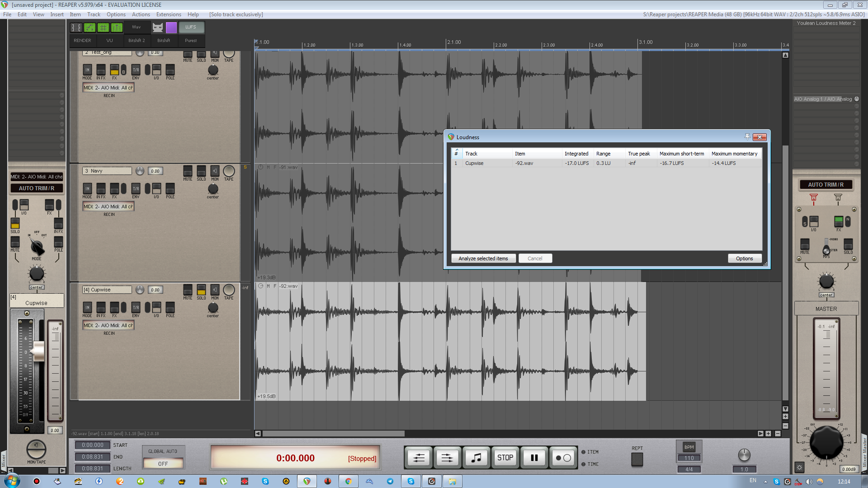The image size is (868, 488).
Task: Click the master settings gear icon
Action: (x=799, y=468)
